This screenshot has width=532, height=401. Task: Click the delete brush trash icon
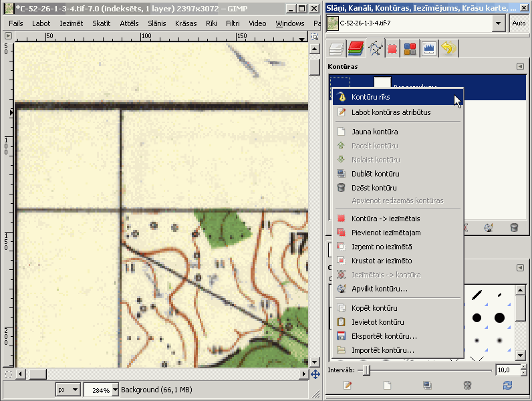467,385
